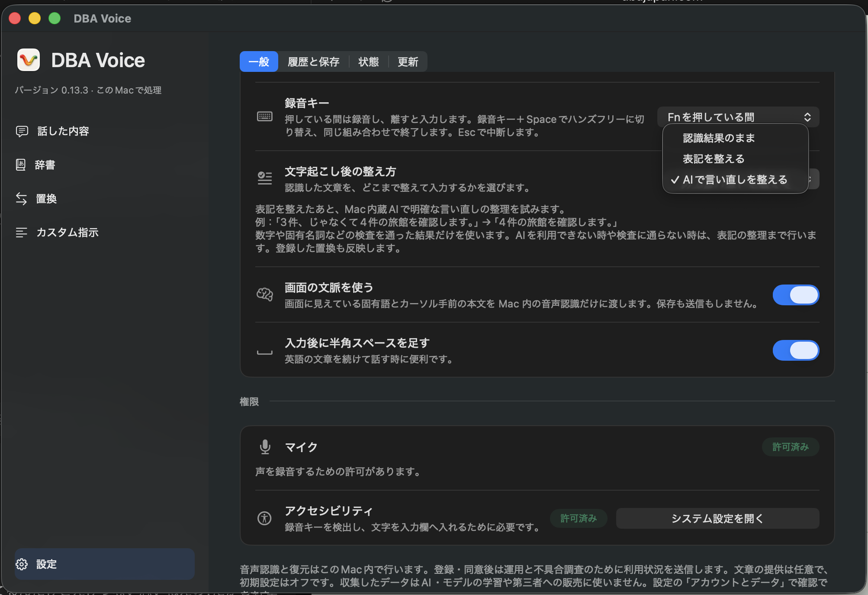Choose 認識結果のまま from the popup menu
This screenshot has height=595, width=868.
(736, 138)
